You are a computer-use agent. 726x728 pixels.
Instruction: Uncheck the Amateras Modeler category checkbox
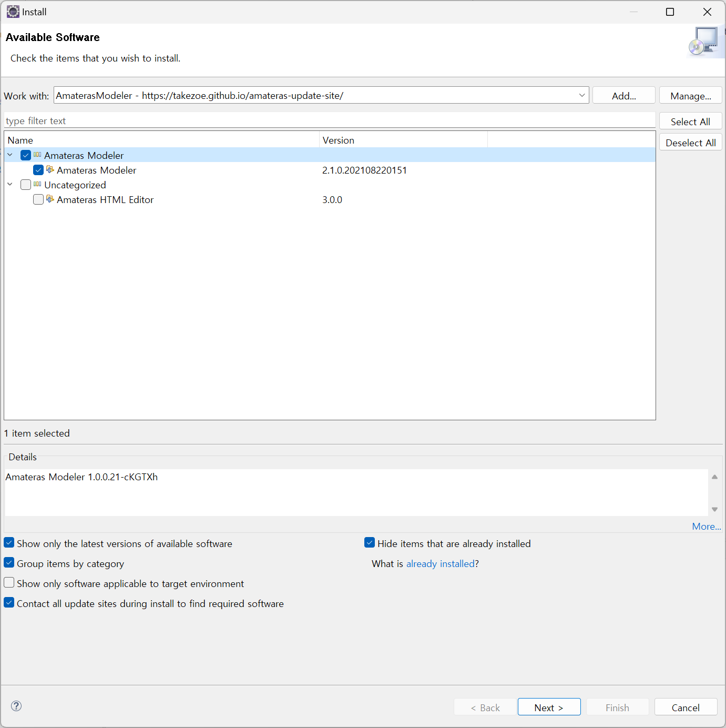coord(26,155)
